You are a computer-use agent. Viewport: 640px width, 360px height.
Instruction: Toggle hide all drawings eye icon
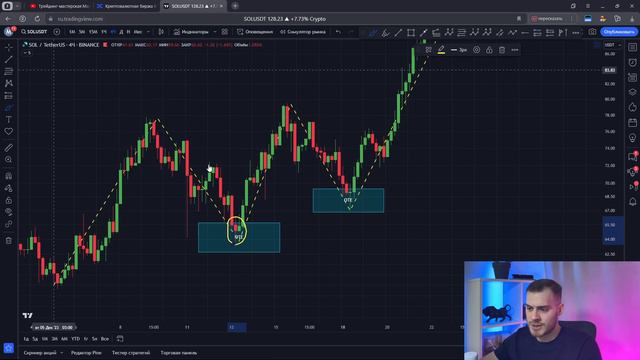9,212
